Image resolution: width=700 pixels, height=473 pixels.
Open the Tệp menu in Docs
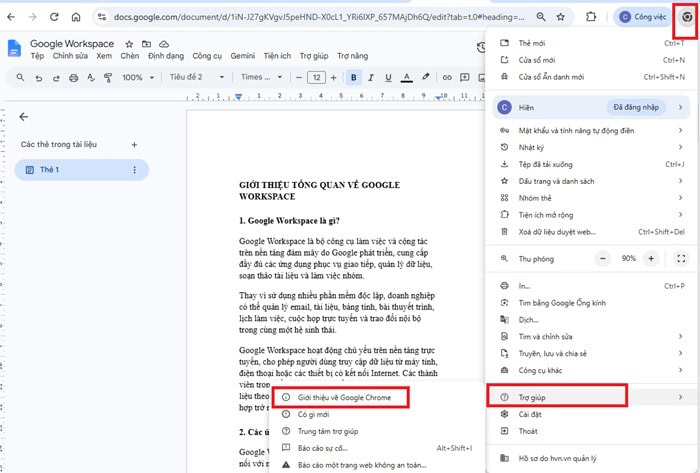point(37,56)
